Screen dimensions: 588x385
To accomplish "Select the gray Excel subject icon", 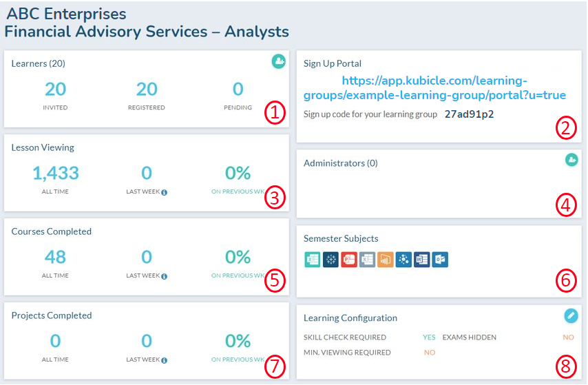I will tap(367, 260).
